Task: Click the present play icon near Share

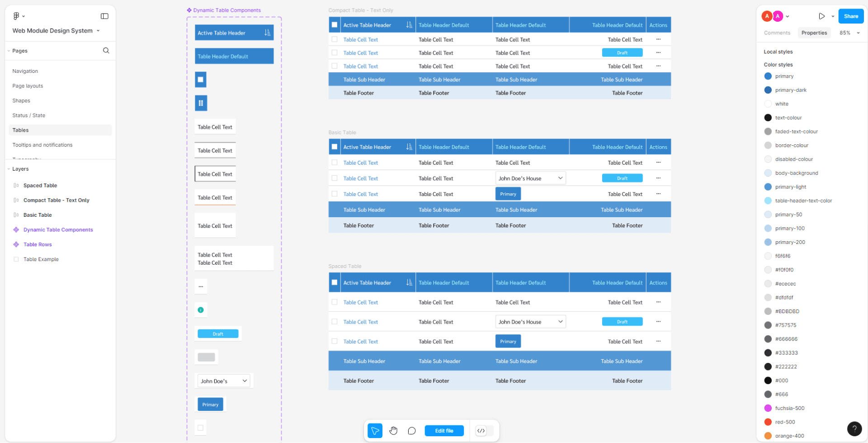Action: [x=822, y=16]
